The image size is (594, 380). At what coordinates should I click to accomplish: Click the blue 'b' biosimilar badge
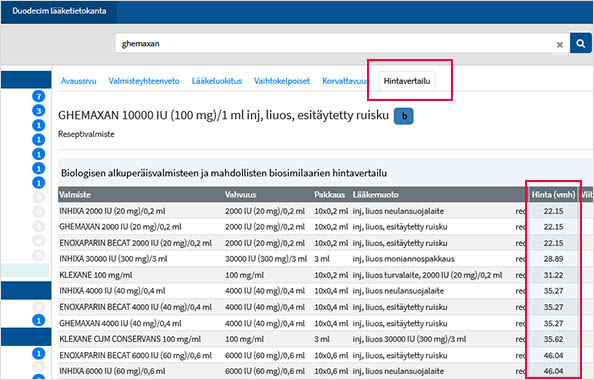404,116
